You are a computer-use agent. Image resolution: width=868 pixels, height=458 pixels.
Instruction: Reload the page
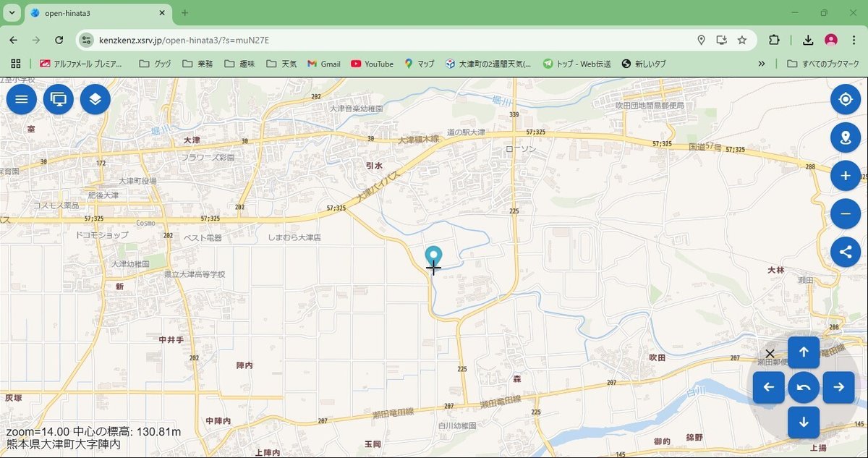click(x=59, y=40)
